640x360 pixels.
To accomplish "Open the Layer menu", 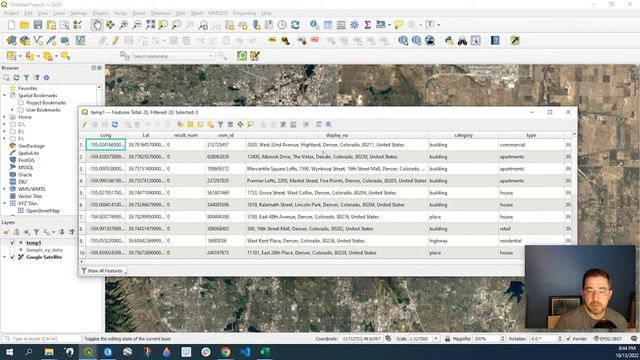I will click(x=59, y=13).
